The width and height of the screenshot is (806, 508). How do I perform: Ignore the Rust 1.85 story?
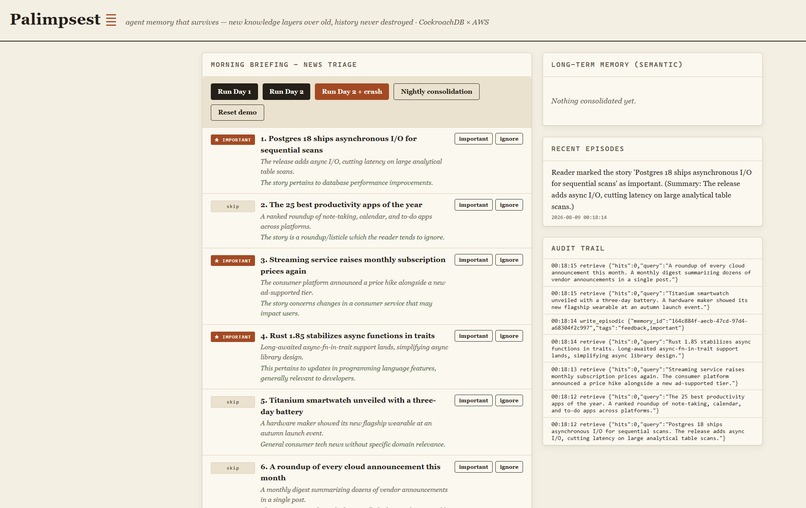[509, 336]
